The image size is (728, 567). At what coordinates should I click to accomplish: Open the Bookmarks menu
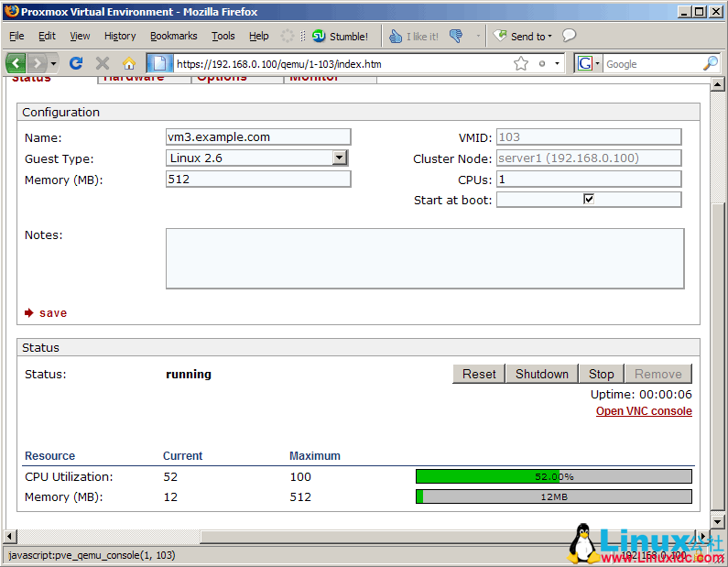(174, 36)
